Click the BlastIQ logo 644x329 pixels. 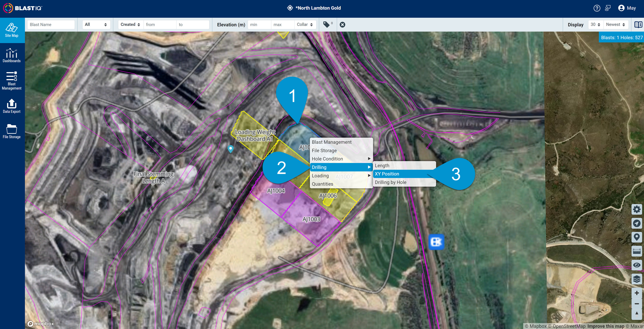23,8
